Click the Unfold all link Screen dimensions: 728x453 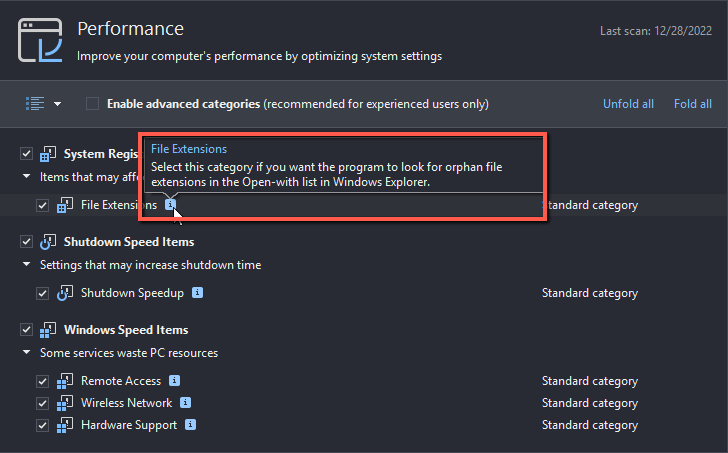(x=628, y=104)
